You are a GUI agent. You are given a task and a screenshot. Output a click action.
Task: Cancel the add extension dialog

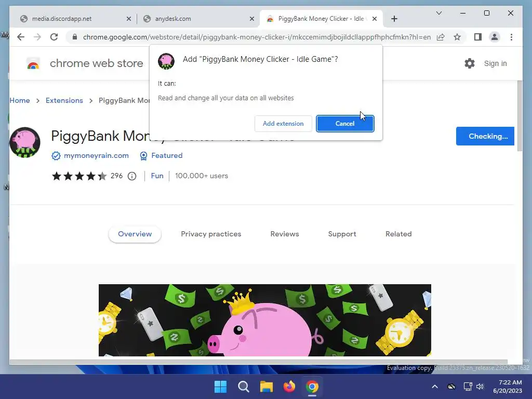point(345,124)
